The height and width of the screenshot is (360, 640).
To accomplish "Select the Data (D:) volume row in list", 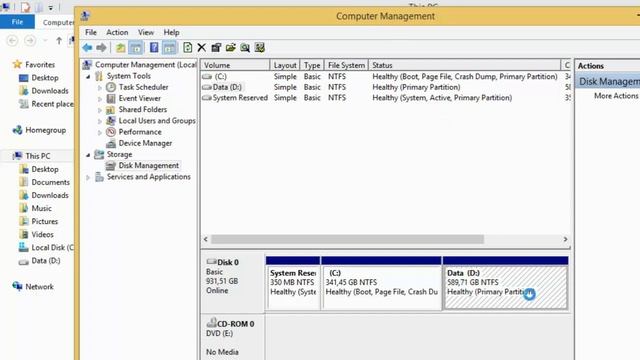I will (386, 87).
